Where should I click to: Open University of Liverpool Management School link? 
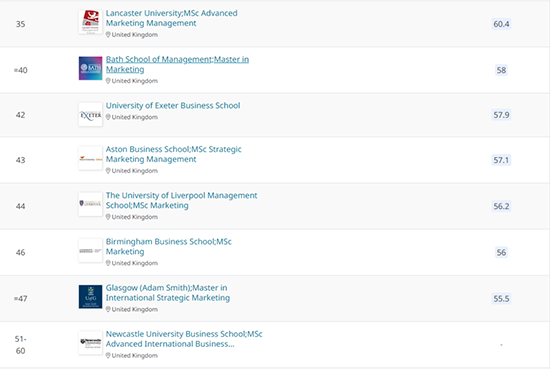click(x=181, y=200)
